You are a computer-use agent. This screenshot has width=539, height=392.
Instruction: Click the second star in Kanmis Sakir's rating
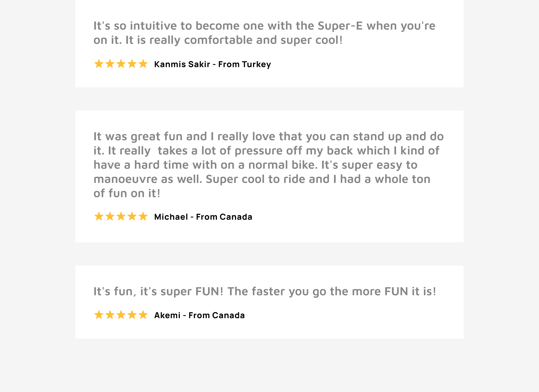(110, 64)
